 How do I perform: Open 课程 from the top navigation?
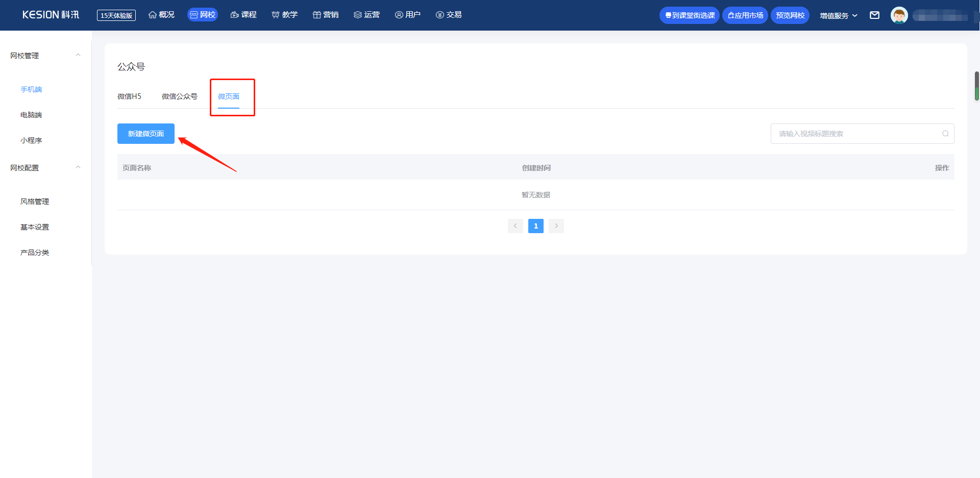pos(243,15)
